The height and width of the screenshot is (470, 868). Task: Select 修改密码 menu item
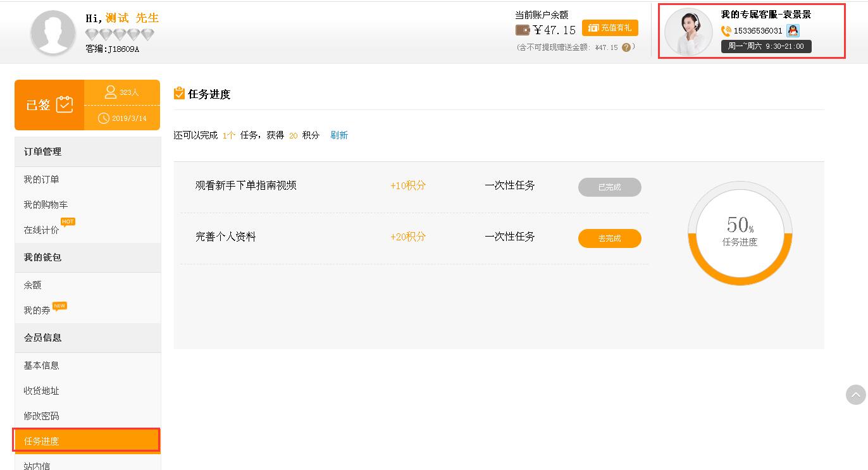pos(42,416)
